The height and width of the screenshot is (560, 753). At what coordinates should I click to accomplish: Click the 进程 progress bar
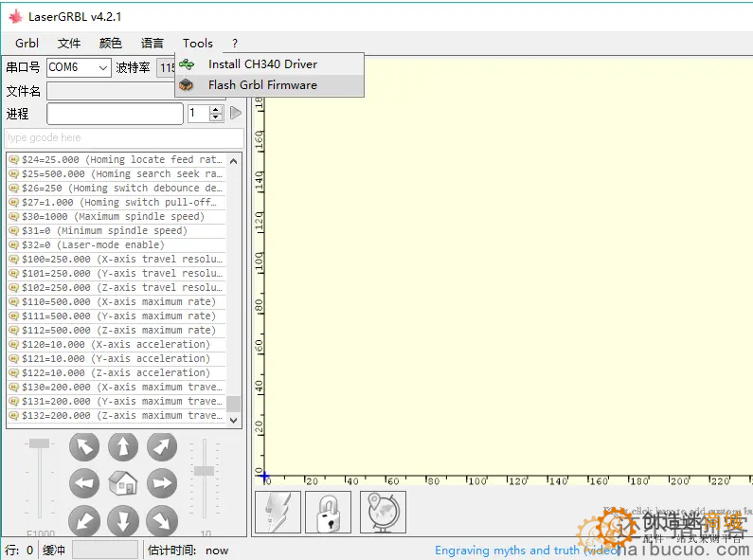[x=115, y=114]
